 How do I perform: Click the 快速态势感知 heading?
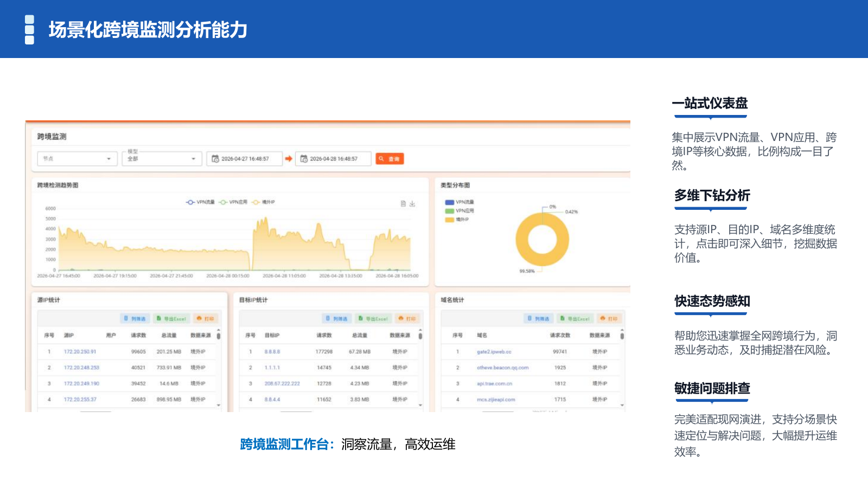pos(712,301)
